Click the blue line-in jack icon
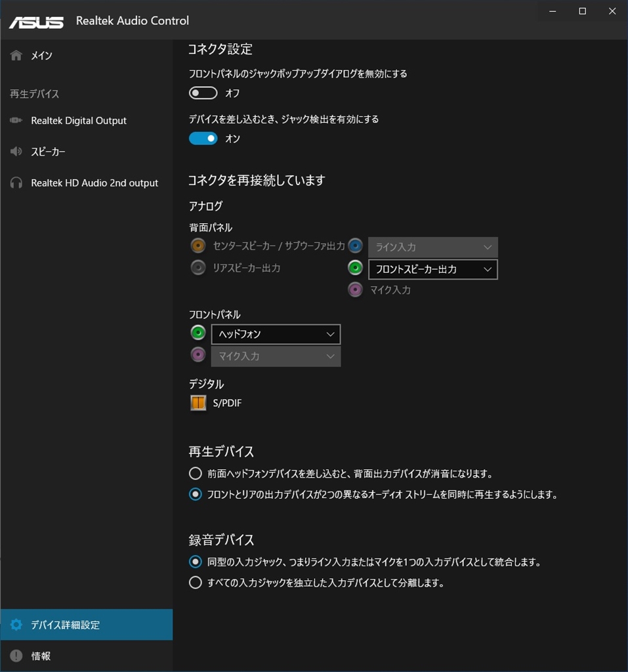 click(356, 245)
